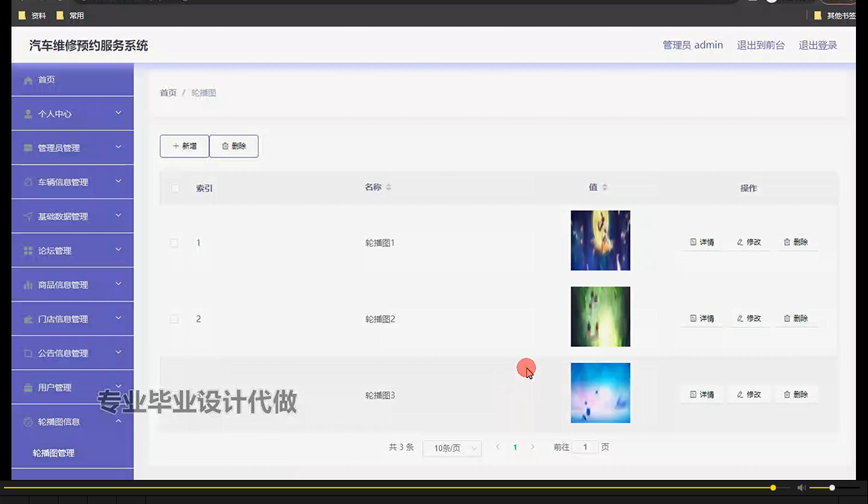Click the icon beside 门店信息管理

click(27, 319)
